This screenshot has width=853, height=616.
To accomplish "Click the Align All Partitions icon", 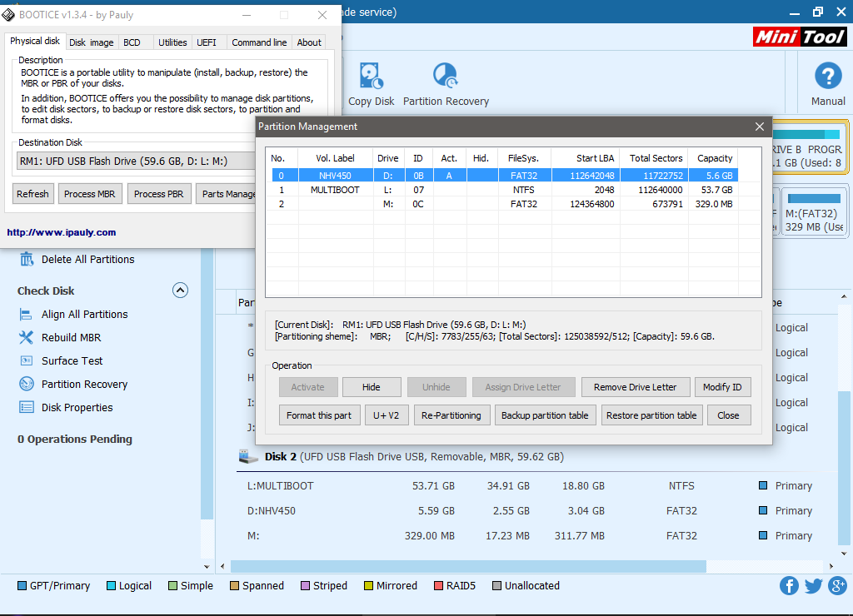I will pos(26,315).
